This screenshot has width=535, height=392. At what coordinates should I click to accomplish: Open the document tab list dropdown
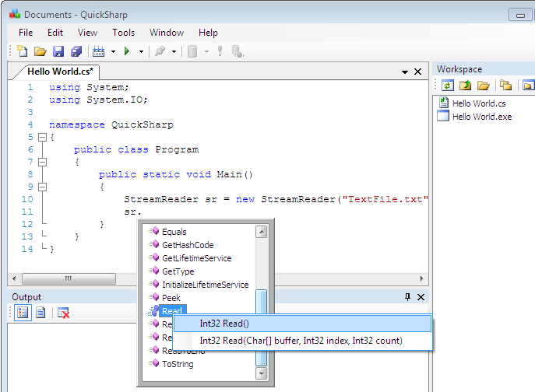(405, 72)
